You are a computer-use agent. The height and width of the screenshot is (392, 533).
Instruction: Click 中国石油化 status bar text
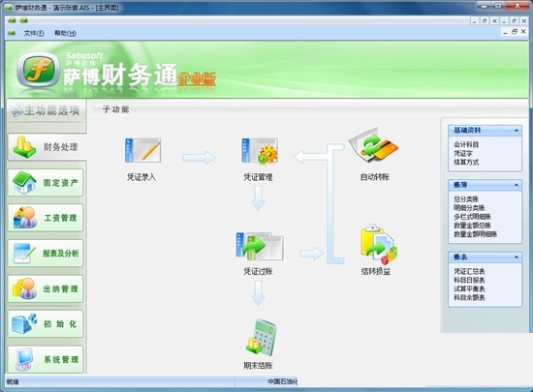[282, 381]
